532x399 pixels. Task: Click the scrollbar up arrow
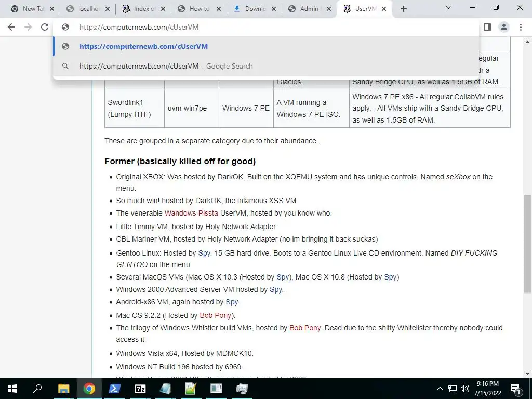(x=528, y=42)
